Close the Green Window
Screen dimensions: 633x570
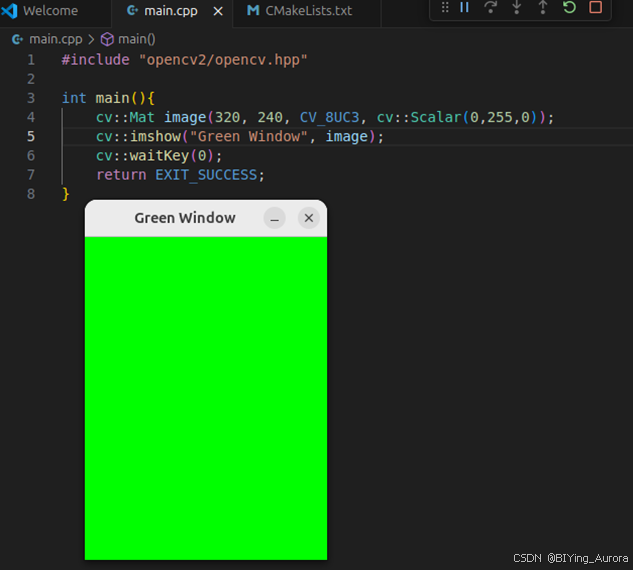click(309, 218)
